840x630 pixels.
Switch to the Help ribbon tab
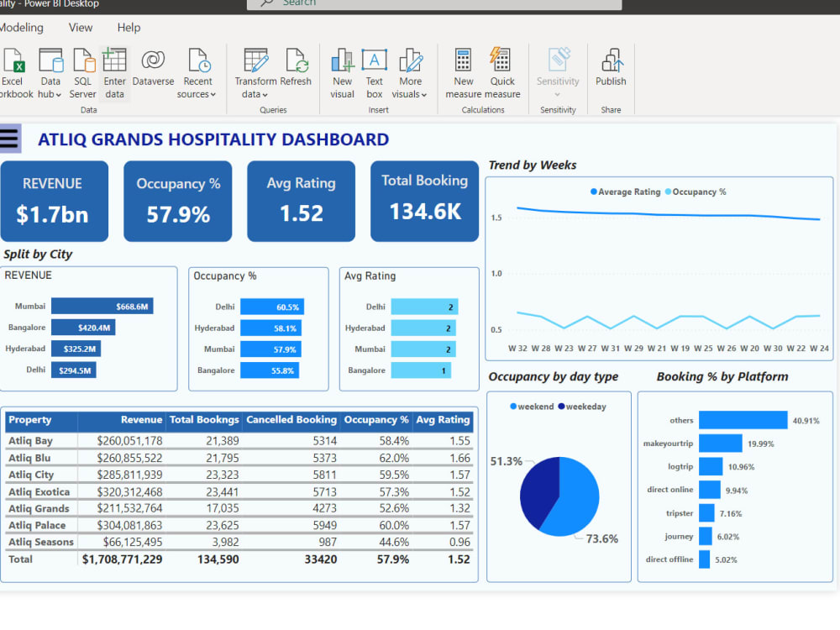[x=129, y=28]
